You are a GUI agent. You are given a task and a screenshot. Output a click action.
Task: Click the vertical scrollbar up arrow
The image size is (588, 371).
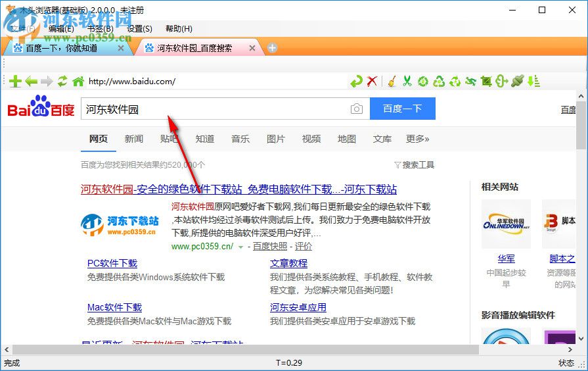(581, 96)
